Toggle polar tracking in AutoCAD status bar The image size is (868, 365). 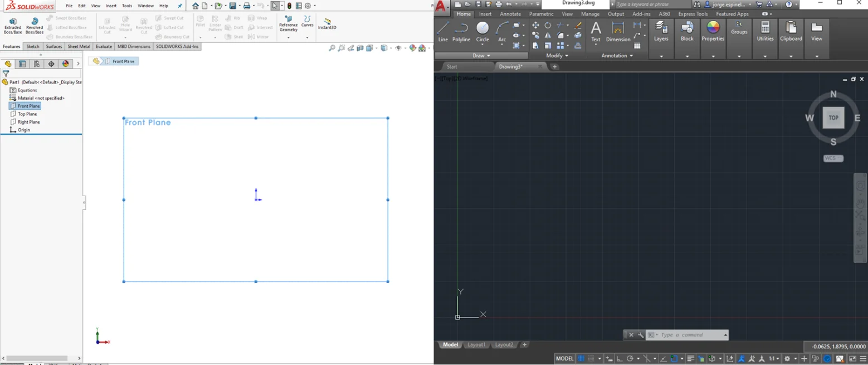point(630,358)
